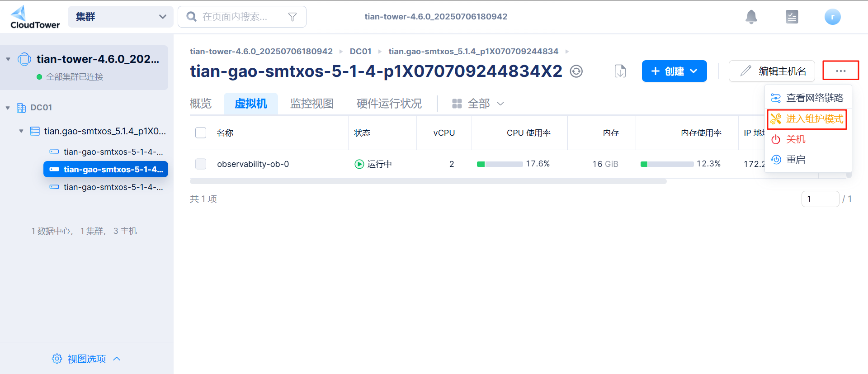
Task: Open the three-dot more actions button
Action: (x=840, y=71)
